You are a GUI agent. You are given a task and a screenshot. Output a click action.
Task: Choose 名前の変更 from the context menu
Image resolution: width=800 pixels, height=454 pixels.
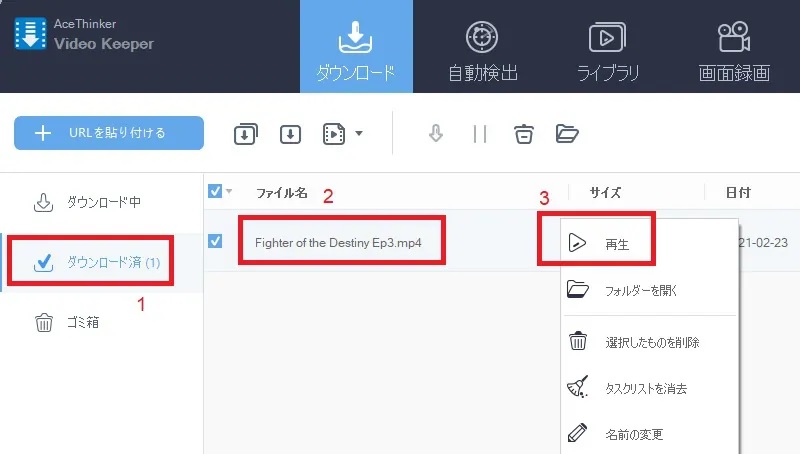tap(649, 434)
